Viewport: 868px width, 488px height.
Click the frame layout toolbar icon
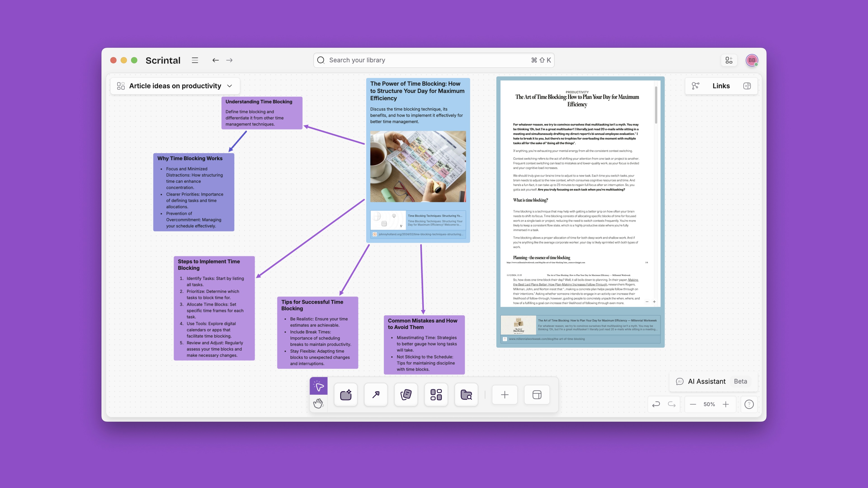pyautogui.click(x=537, y=395)
